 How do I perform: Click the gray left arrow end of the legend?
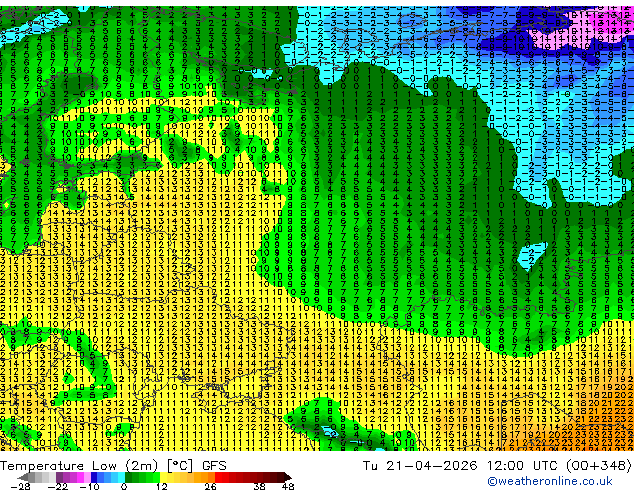point(23,477)
